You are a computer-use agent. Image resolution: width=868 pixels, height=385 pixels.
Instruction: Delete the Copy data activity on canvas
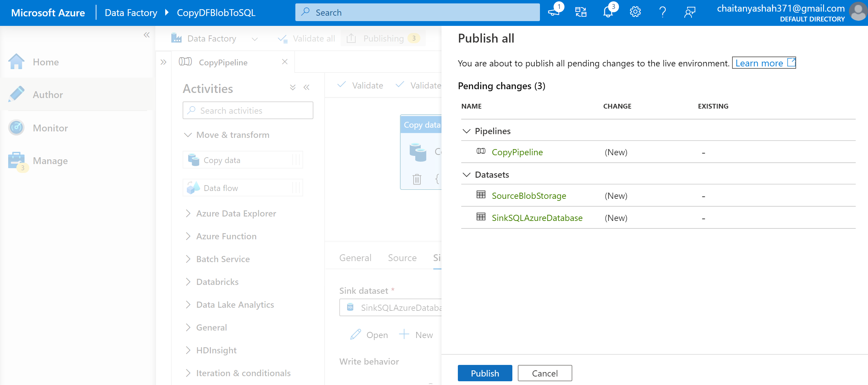pos(417,179)
